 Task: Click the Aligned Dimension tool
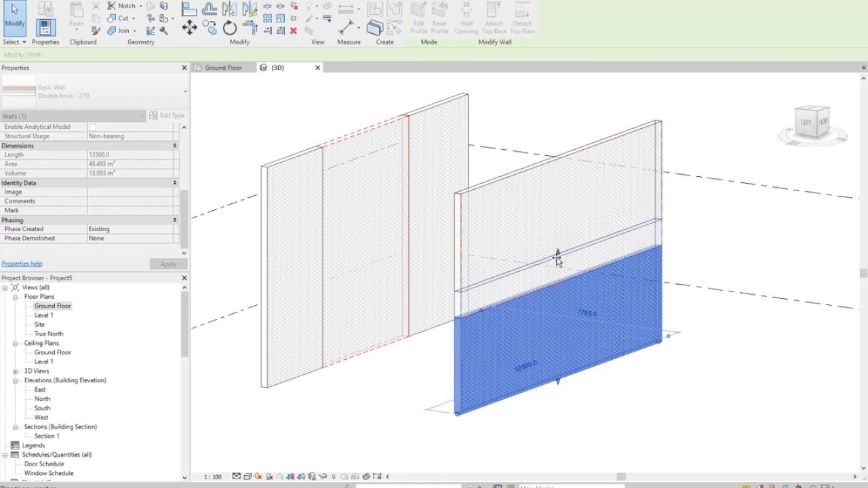[x=347, y=28]
